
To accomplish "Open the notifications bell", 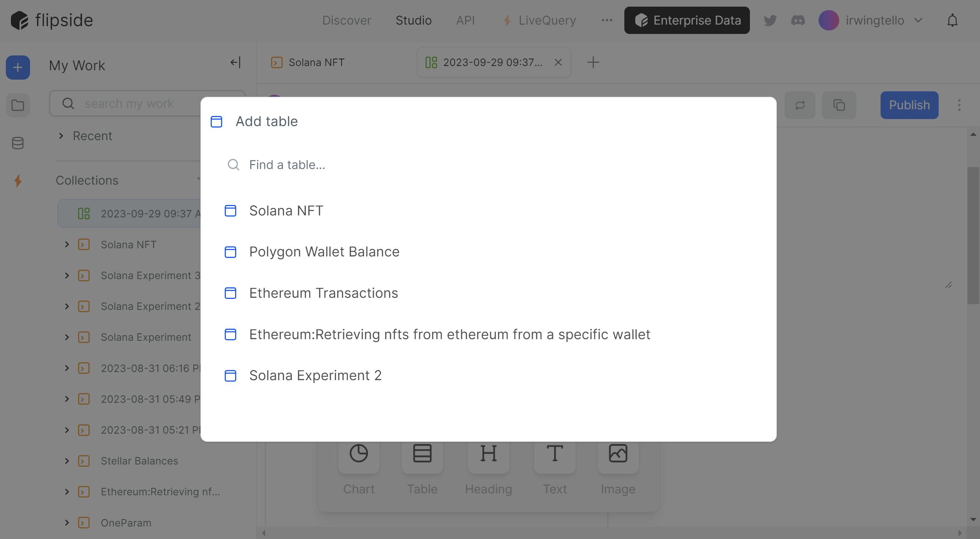I will (952, 20).
